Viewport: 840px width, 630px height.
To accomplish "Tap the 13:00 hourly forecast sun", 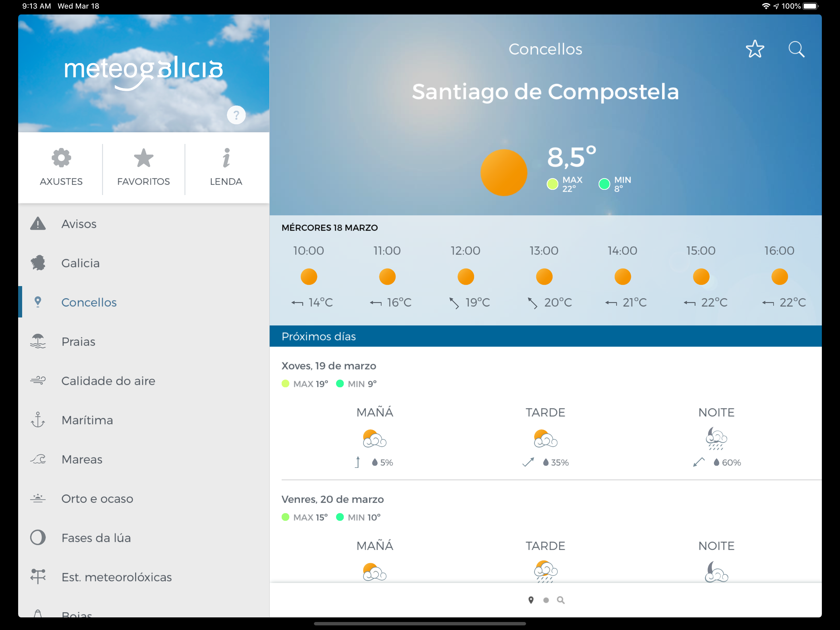I will pyautogui.click(x=544, y=277).
